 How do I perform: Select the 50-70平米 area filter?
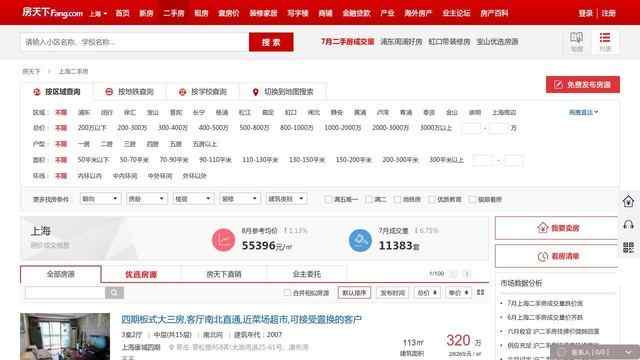(134, 160)
